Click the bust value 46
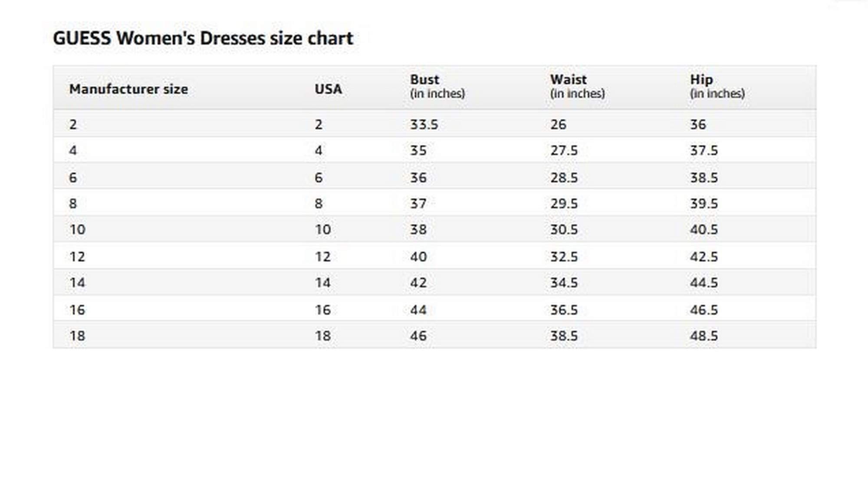 [x=418, y=336]
